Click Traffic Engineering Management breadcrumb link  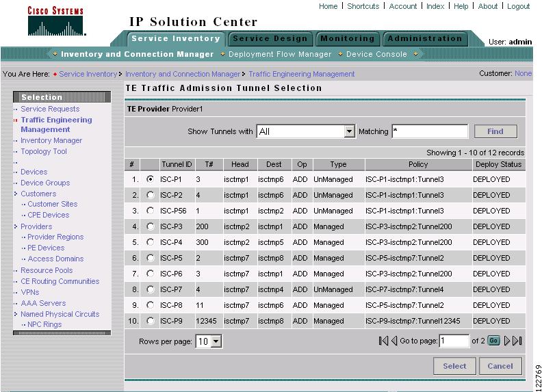[x=301, y=74]
